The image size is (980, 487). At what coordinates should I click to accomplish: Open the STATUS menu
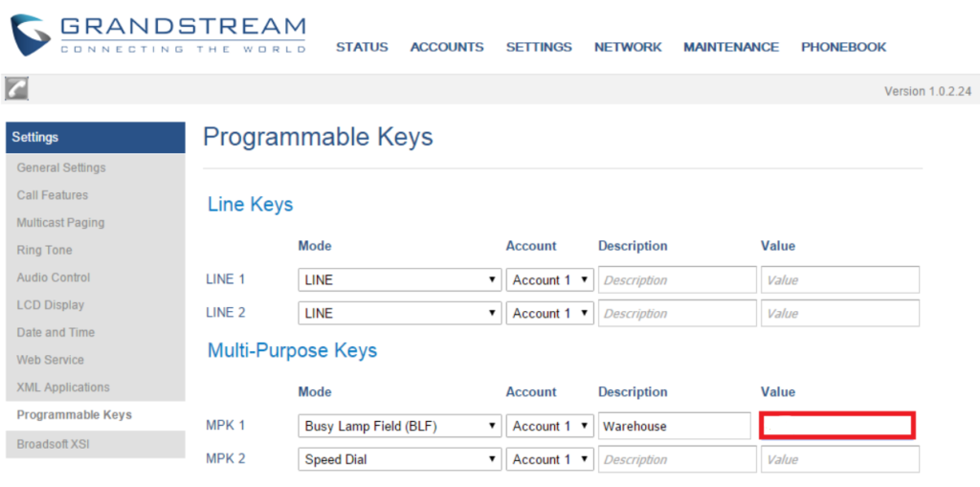click(x=362, y=47)
